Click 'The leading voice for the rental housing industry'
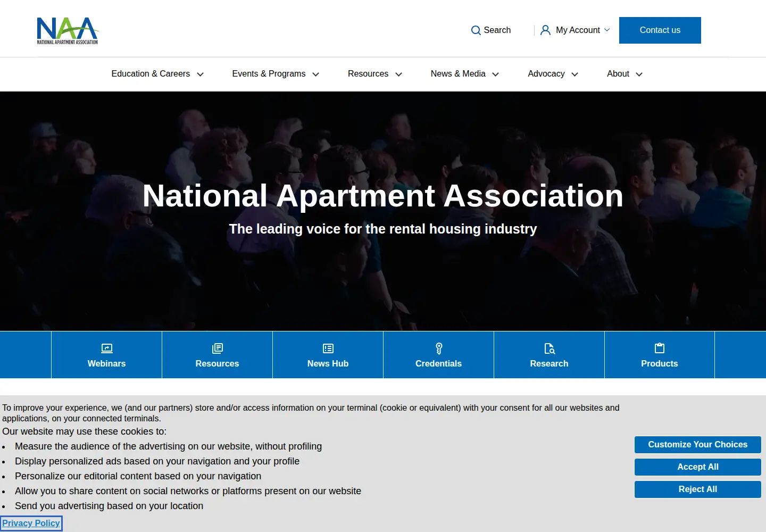This screenshot has width=766, height=532. click(383, 229)
